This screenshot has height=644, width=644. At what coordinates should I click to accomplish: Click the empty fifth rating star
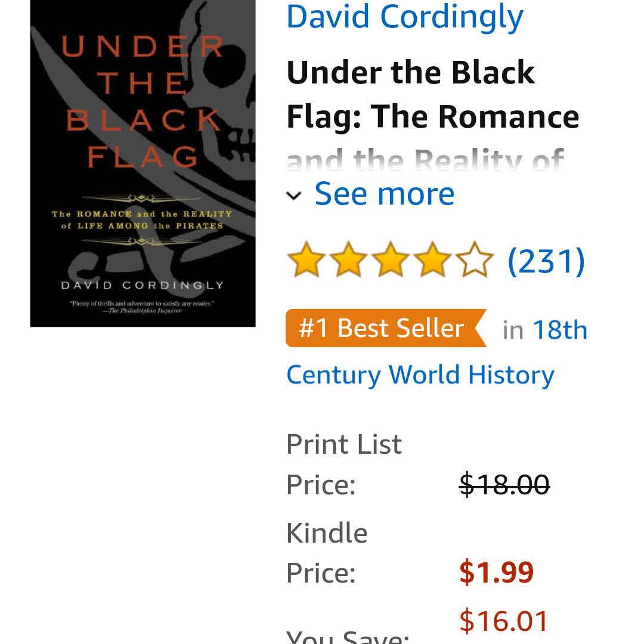pyautogui.click(x=475, y=260)
